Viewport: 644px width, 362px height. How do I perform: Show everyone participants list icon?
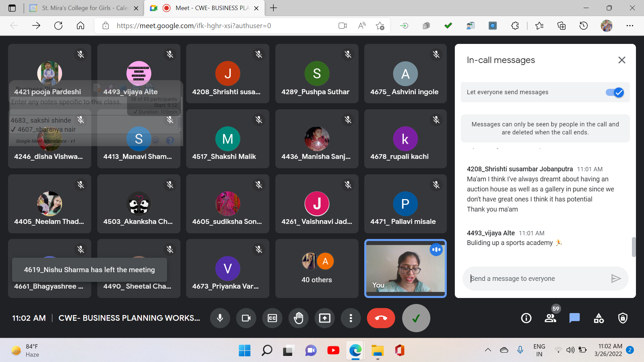(x=550, y=318)
